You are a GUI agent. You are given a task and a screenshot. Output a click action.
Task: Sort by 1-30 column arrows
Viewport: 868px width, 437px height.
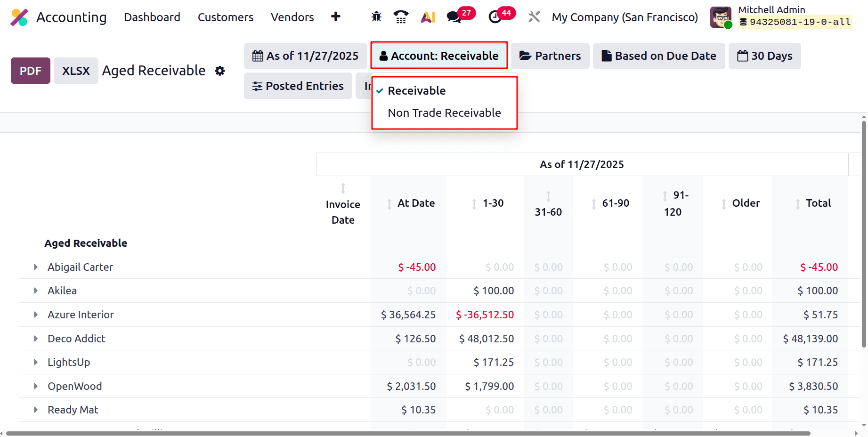coord(474,204)
